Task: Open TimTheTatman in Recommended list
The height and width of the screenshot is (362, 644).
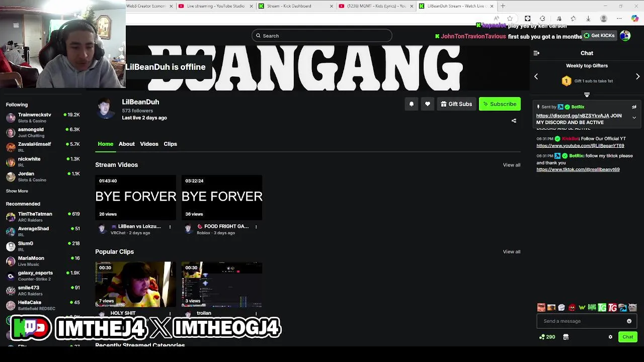Action: (43, 217)
